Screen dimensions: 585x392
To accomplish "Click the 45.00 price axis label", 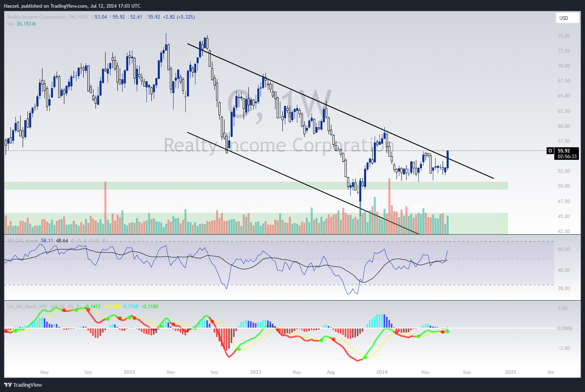I will click(564, 216).
